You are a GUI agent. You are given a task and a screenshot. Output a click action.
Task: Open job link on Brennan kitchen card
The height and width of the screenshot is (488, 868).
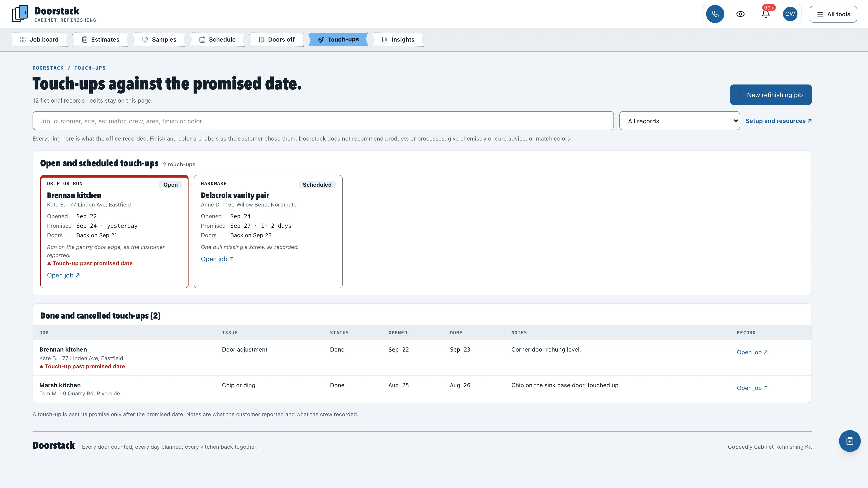click(x=63, y=275)
